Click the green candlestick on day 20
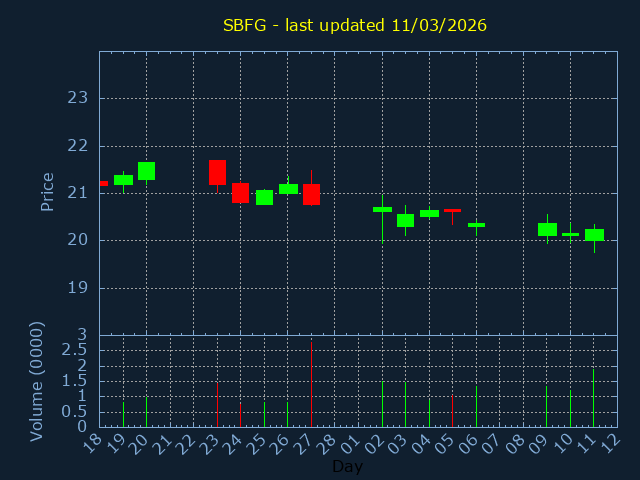Viewport: 640px width, 480px height. tap(146, 171)
